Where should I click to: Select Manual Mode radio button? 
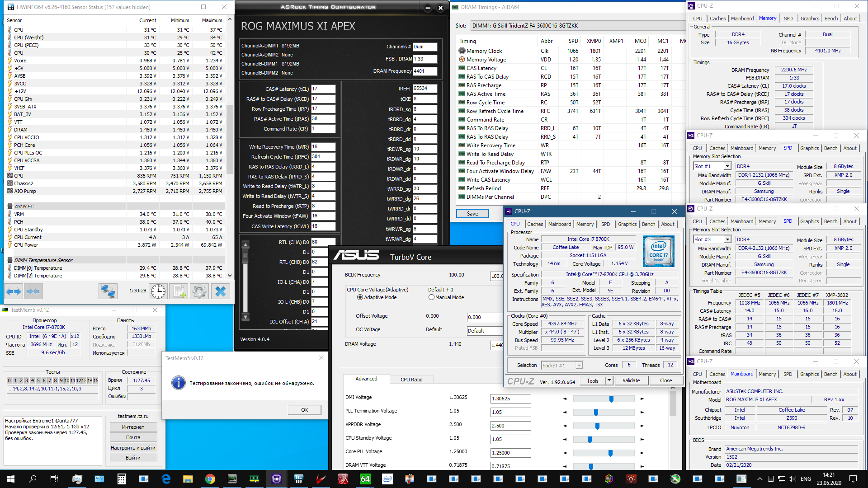click(432, 297)
